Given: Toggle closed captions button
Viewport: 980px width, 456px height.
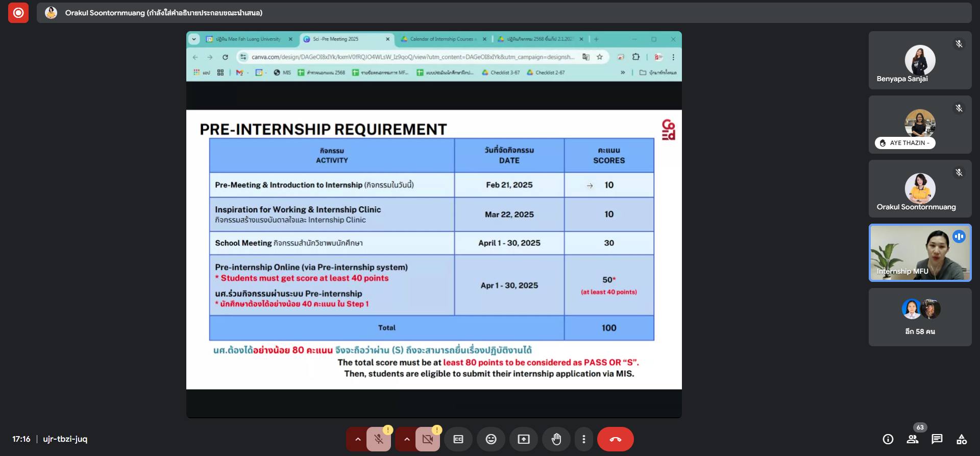Looking at the screenshot, I should click(x=458, y=439).
